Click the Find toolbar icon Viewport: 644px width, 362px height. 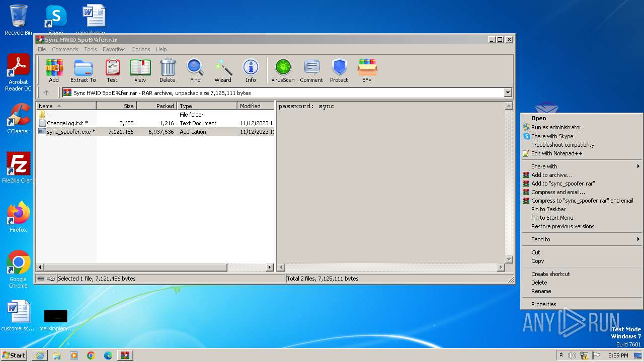(x=195, y=70)
